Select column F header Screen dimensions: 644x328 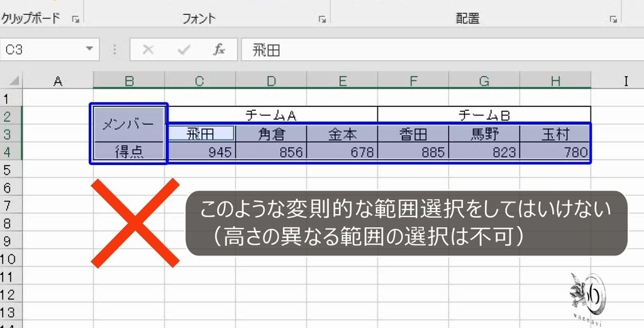point(413,81)
